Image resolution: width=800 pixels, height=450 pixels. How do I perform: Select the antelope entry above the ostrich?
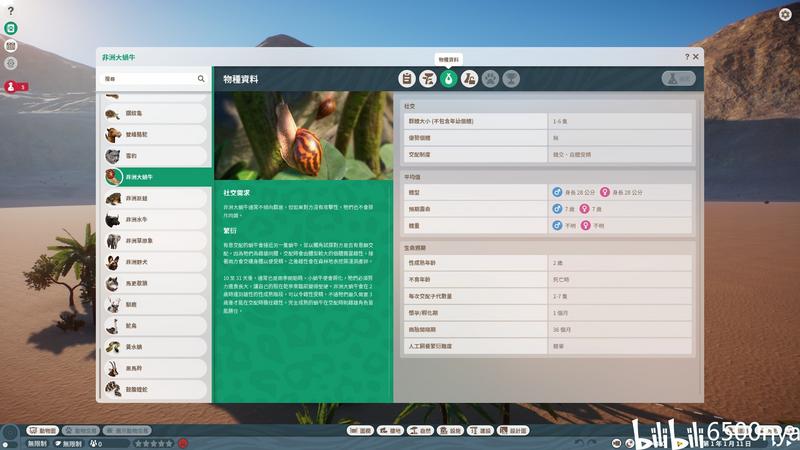click(x=156, y=305)
